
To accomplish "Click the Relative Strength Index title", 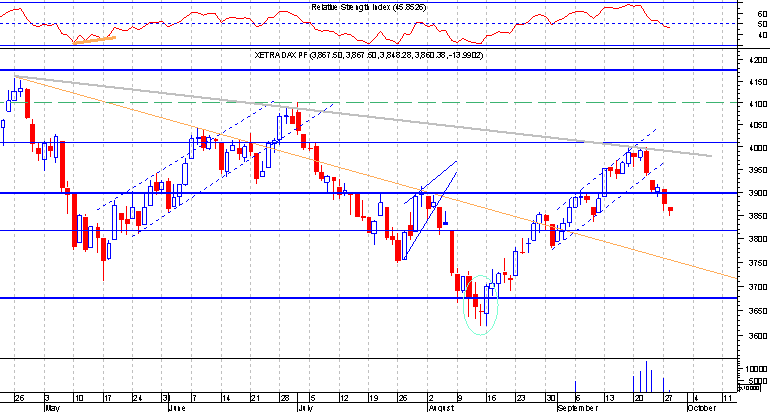I will [x=368, y=7].
